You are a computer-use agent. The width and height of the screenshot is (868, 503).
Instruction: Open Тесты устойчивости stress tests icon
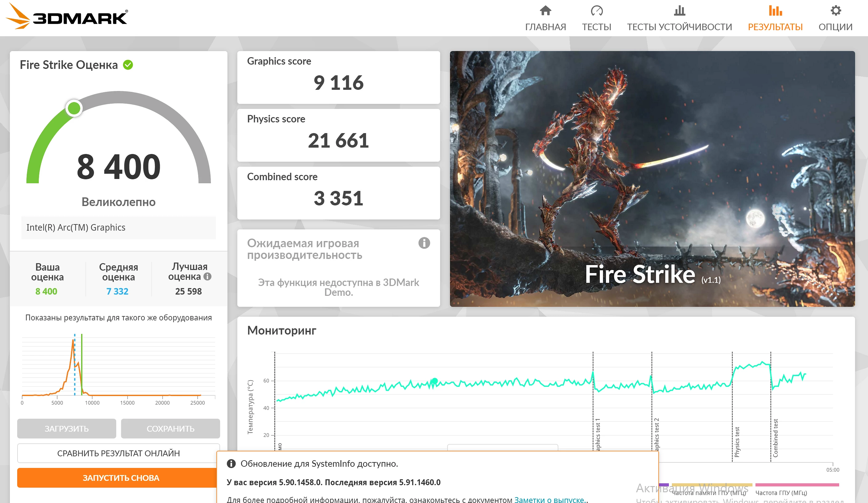click(x=679, y=11)
